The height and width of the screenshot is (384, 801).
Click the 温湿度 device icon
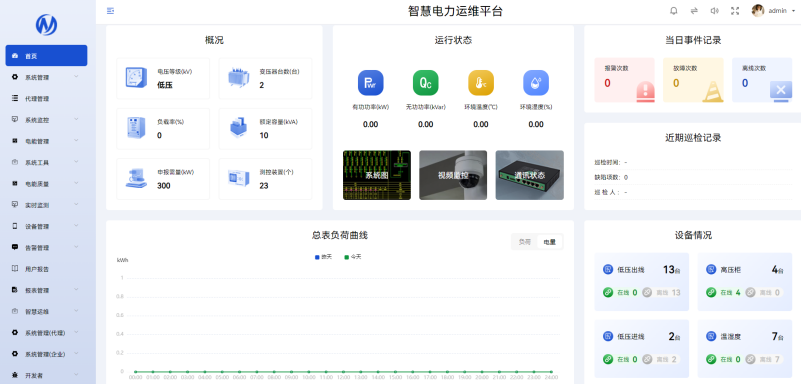[x=711, y=337]
